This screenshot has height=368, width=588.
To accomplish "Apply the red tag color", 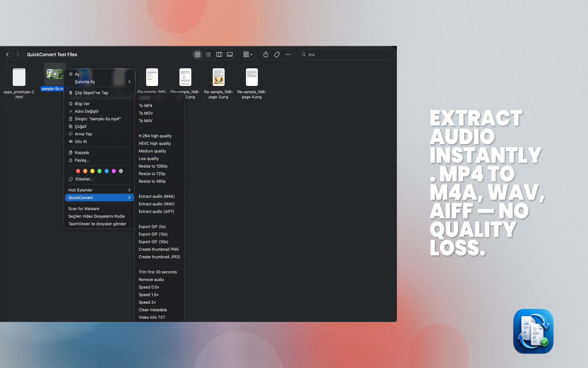I will [78, 171].
